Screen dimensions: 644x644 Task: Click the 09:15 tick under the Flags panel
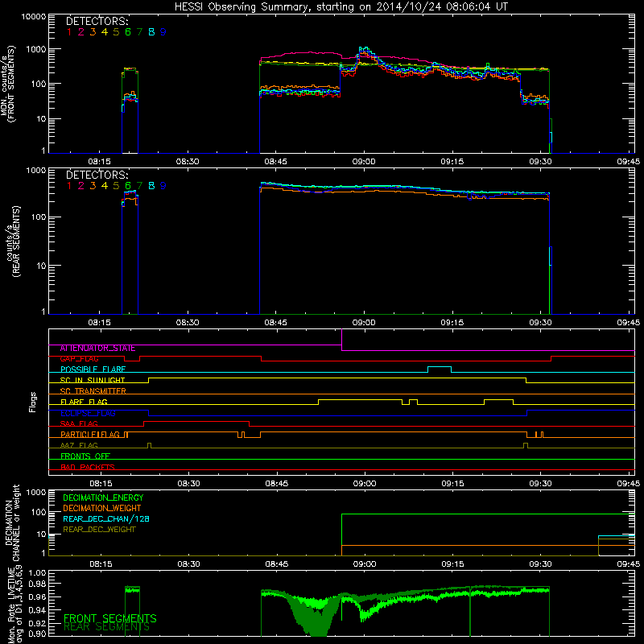click(453, 484)
